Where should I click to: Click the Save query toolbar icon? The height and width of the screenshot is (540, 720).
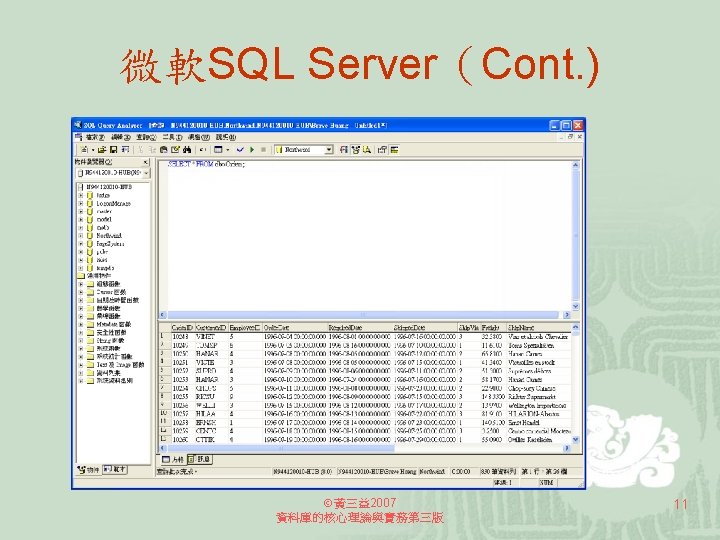point(113,150)
